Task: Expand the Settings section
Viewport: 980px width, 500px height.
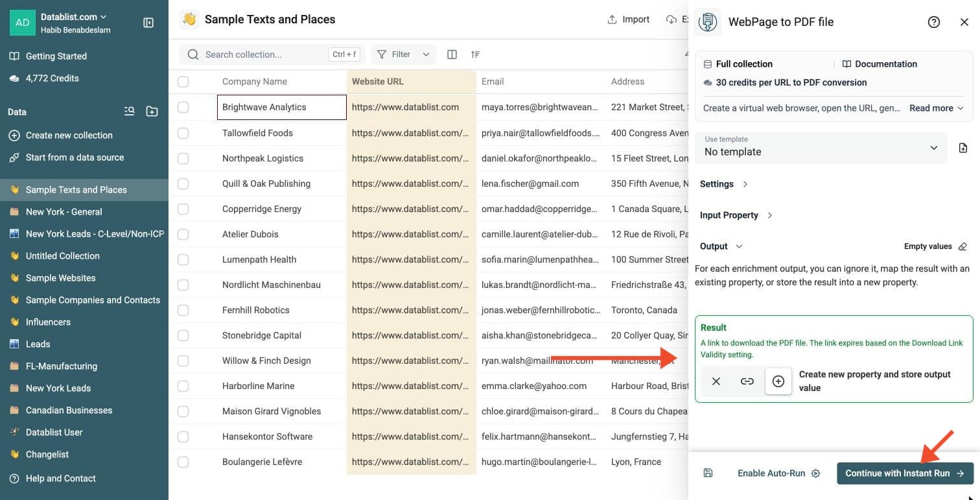Action: [x=724, y=184]
